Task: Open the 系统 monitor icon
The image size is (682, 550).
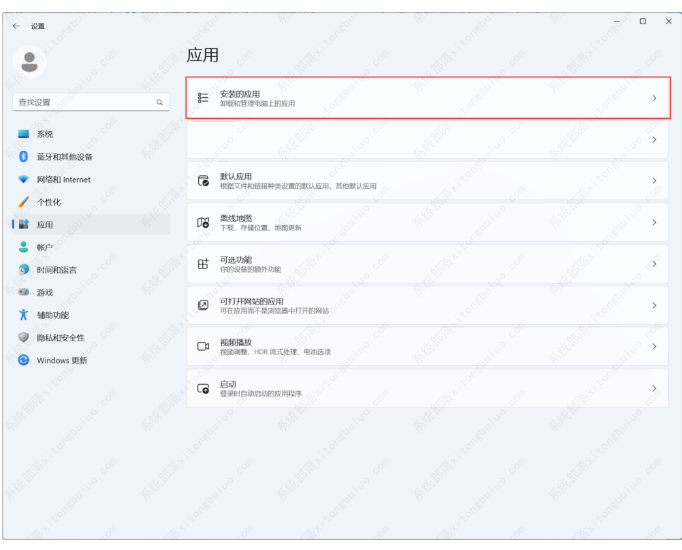Action: [x=23, y=134]
